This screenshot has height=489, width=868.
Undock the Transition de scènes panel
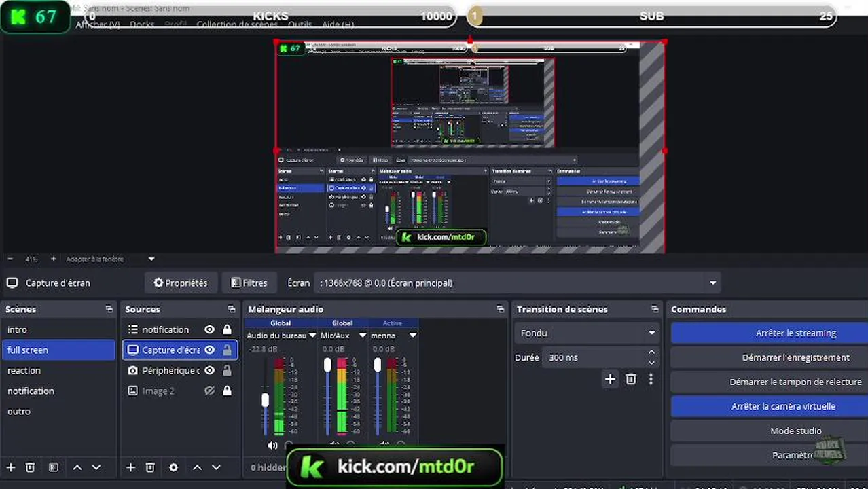click(x=655, y=309)
